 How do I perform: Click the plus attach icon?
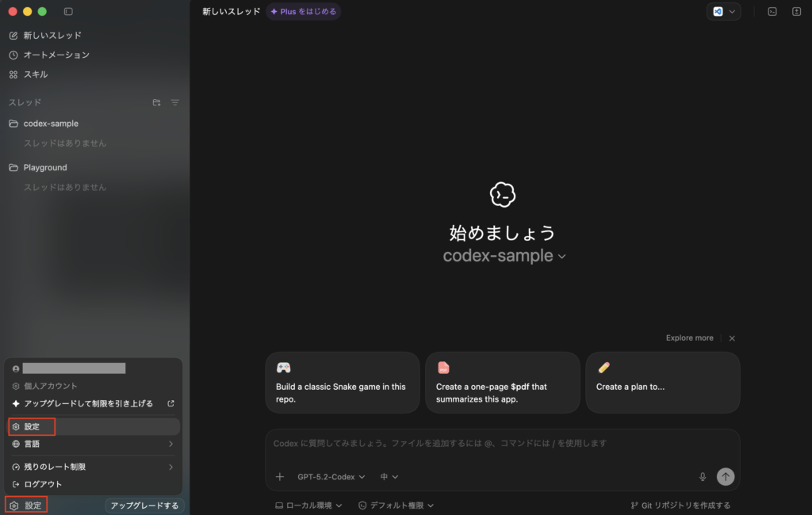point(279,477)
